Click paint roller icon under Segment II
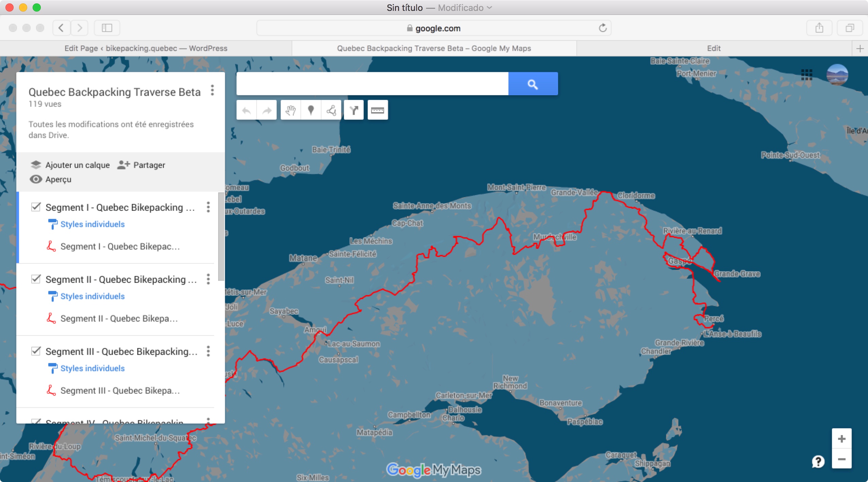 [52, 296]
